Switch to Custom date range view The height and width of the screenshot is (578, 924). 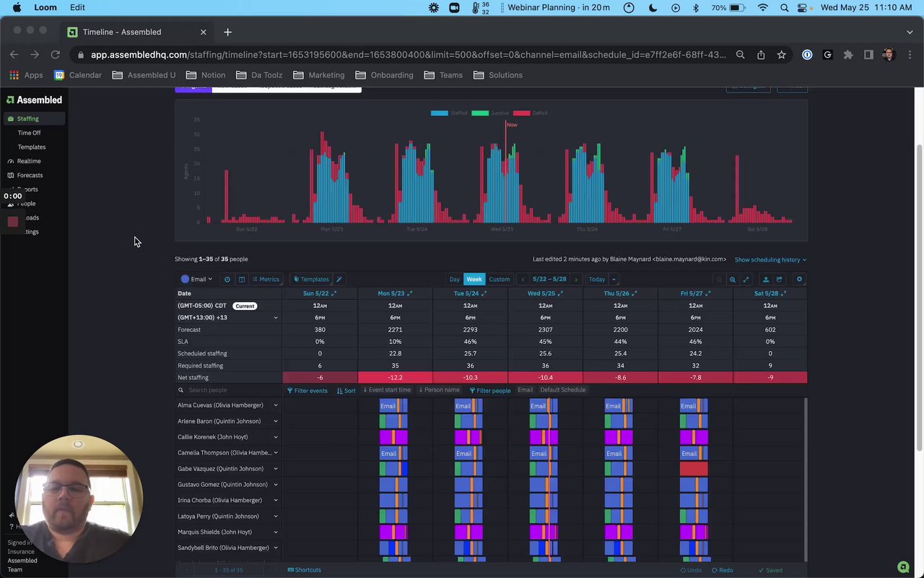click(x=499, y=280)
